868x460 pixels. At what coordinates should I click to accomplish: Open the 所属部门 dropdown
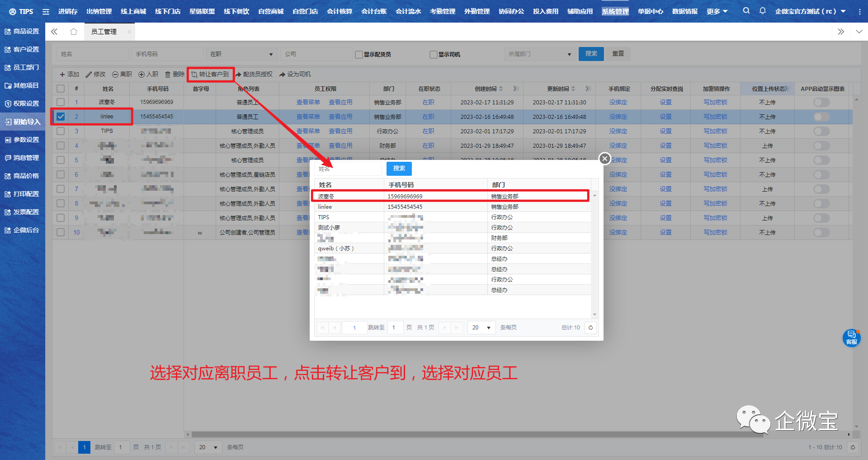(x=539, y=54)
